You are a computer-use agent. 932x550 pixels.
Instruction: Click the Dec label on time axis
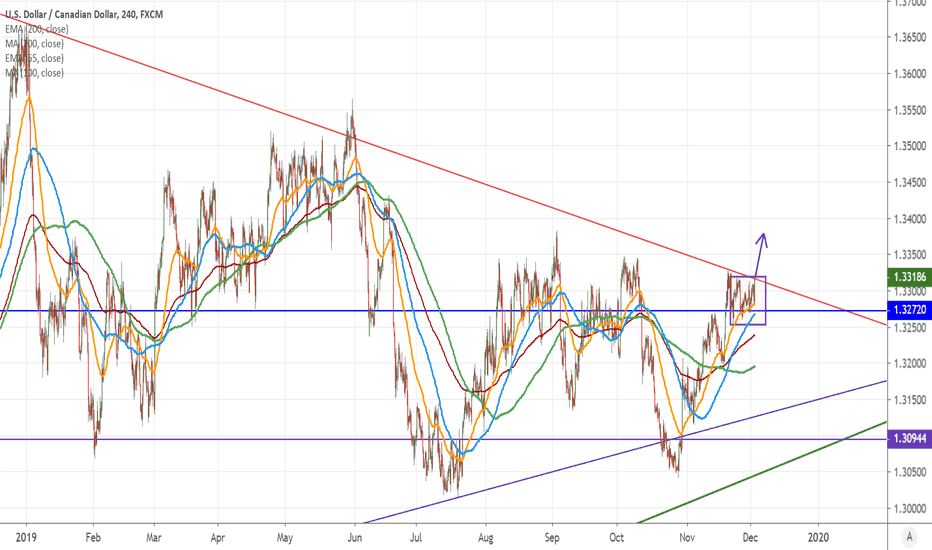[x=752, y=537]
